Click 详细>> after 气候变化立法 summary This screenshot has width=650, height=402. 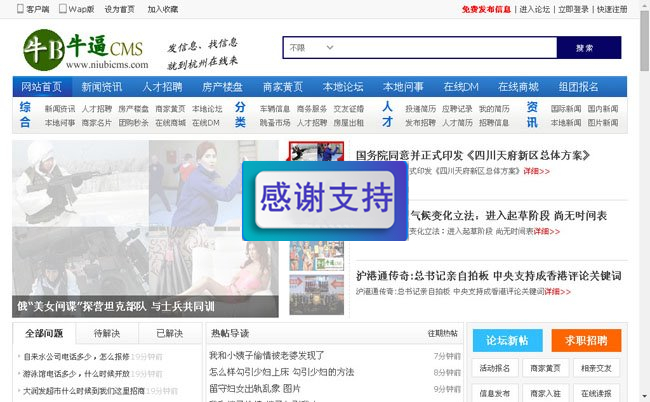click(x=546, y=231)
